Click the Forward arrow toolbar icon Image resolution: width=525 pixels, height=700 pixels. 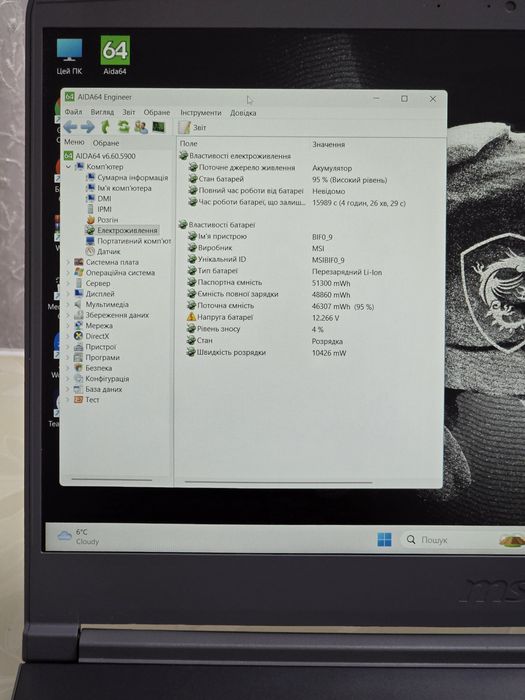click(88, 127)
